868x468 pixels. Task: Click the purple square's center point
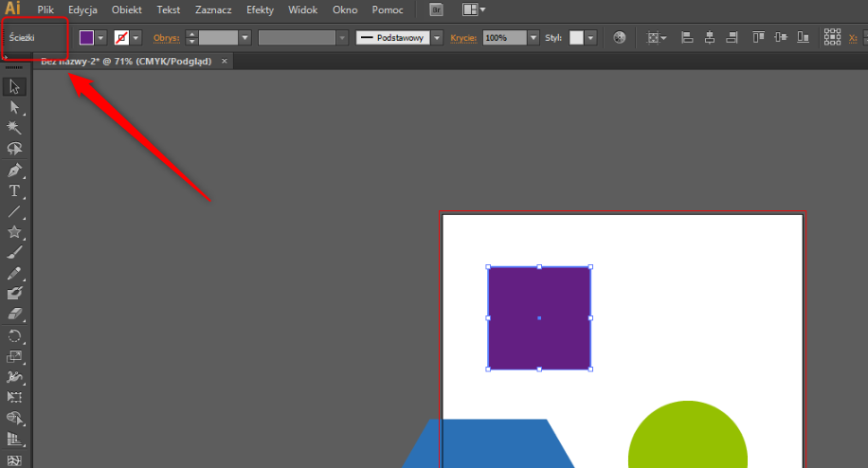(539, 318)
